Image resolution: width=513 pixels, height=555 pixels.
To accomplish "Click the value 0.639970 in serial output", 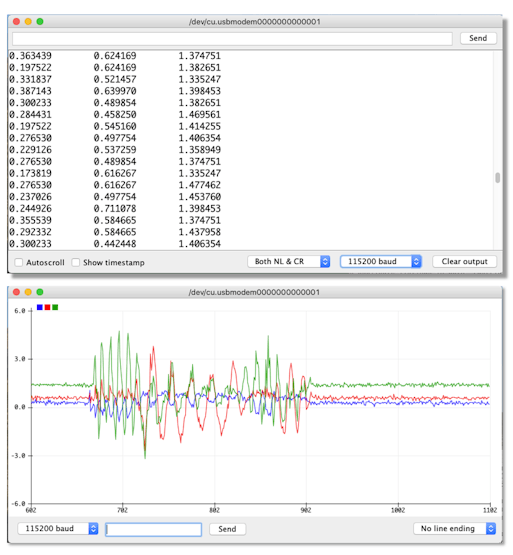I will pyautogui.click(x=115, y=91).
